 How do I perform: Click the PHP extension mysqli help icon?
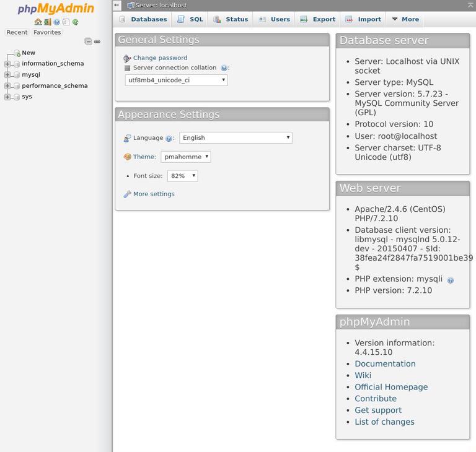(x=451, y=280)
